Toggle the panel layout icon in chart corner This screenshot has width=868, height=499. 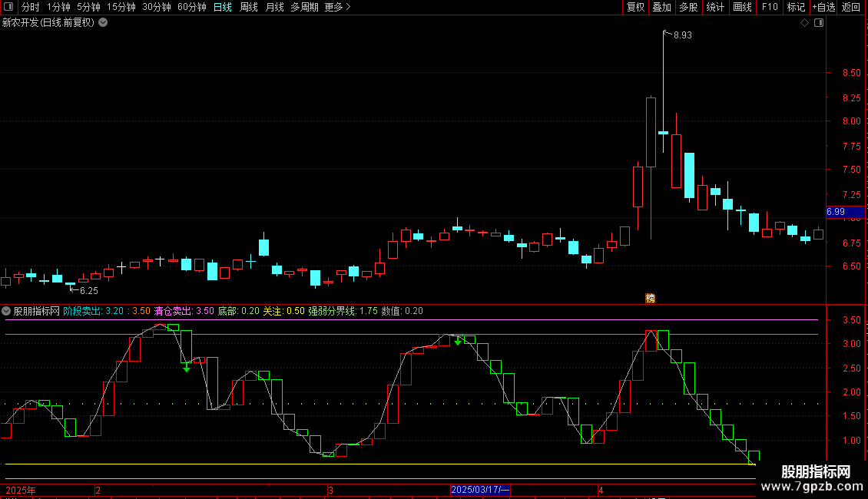click(x=819, y=23)
